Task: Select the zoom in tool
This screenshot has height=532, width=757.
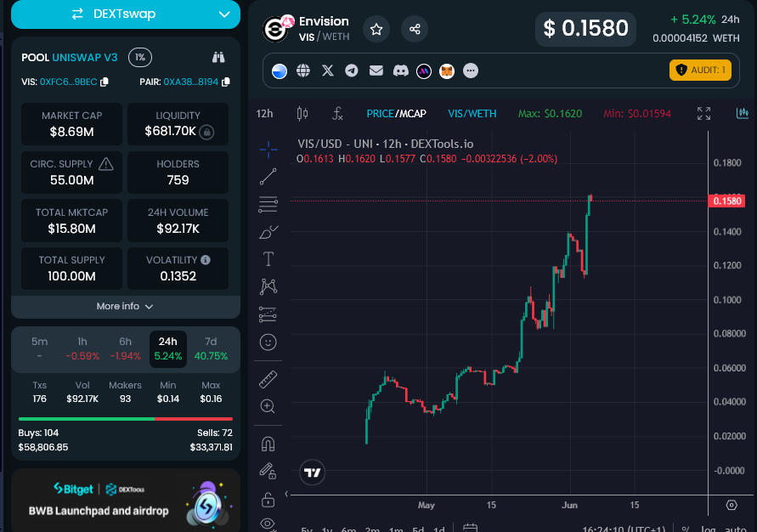Action: [x=268, y=406]
